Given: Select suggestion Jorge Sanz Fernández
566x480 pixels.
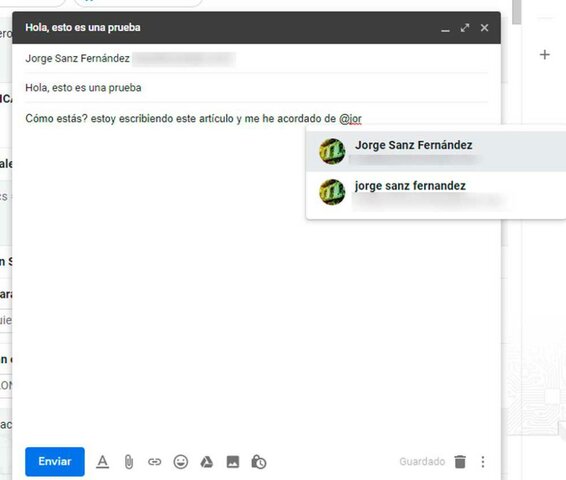Looking at the screenshot, I should (436, 151).
